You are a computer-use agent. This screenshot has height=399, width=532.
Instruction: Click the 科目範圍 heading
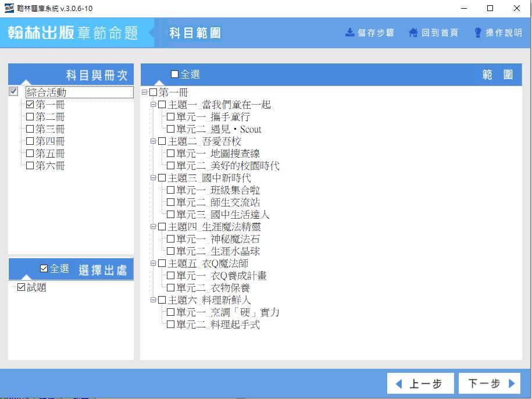[x=195, y=33]
